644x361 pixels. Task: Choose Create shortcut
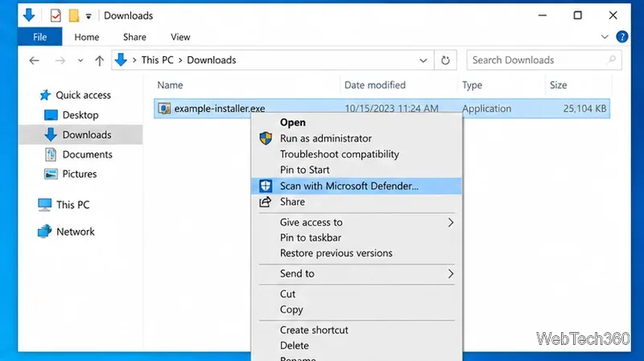point(357,330)
